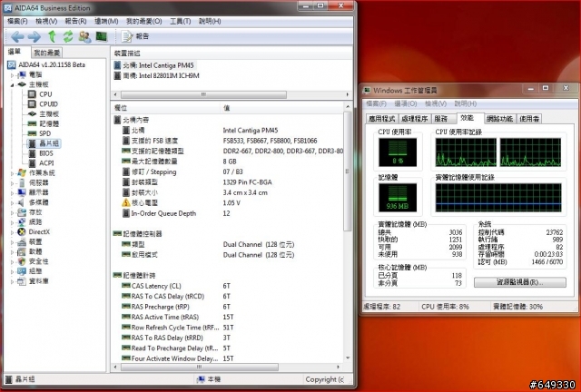
Task: Switch to 使用者 tab in Task Manager
Action: click(529, 119)
